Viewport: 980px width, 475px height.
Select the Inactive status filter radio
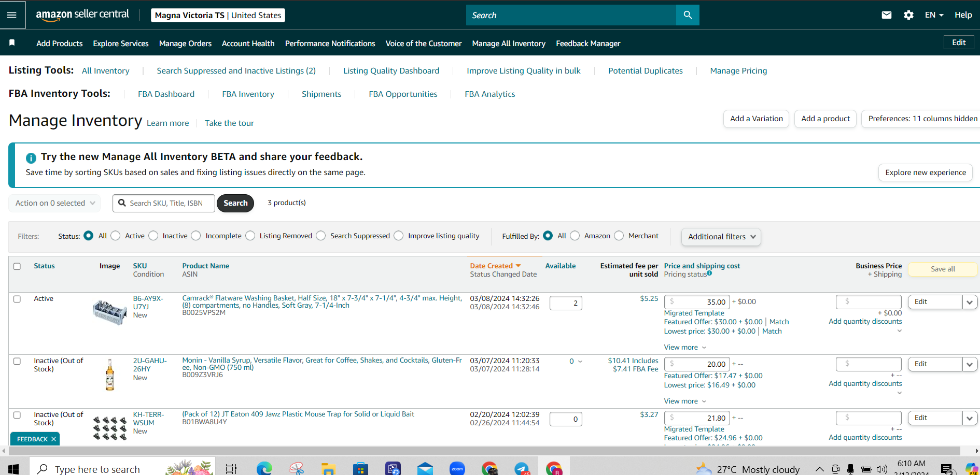point(153,236)
